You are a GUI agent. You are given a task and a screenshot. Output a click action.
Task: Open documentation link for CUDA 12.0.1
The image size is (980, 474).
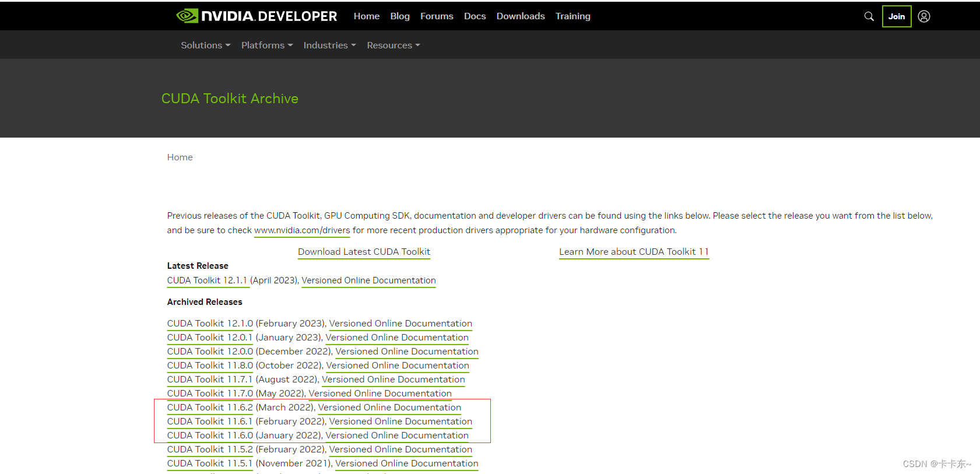tap(397, 338)
